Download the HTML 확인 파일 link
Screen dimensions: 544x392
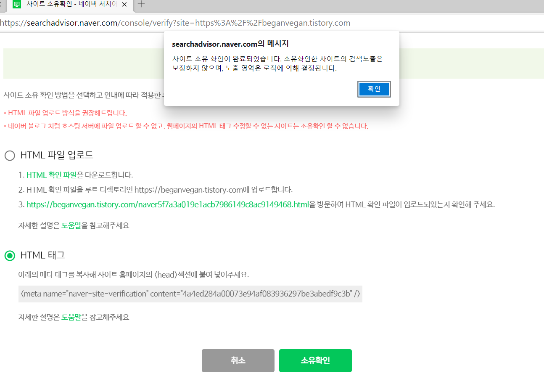tap(52, 175)
